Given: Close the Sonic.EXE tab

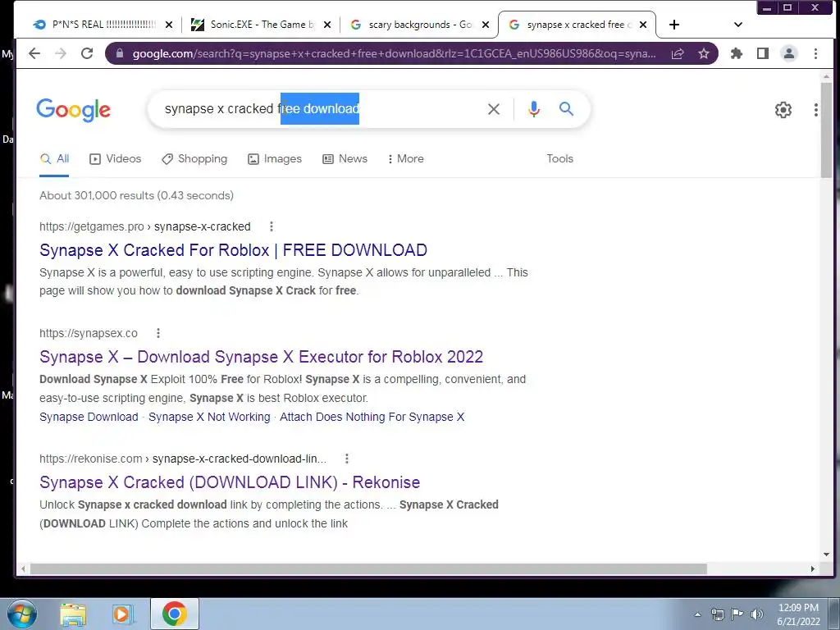Looking at the screenshot, I should pos(327,25).
